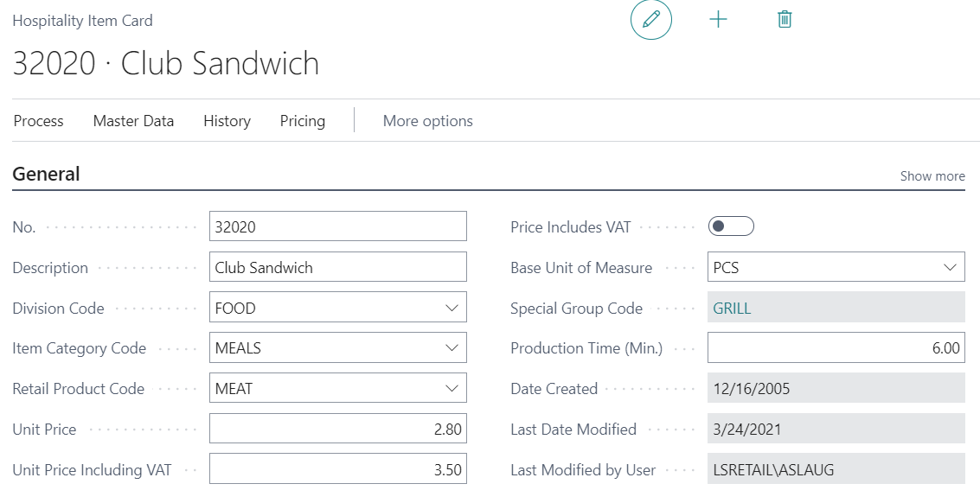Image resolution: width=980 pixels, height=503 pixels.
Task: Expand the Base Unit of Measure dropdown
Action: pyautogui.click(x=949, y=268)
